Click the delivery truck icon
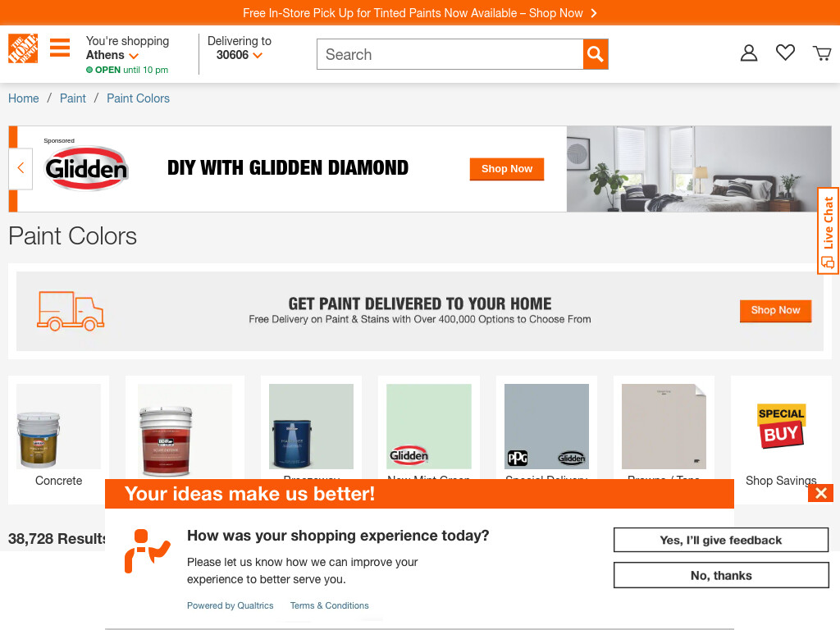Screen dimensions: 840x630 [x=71, y=311]
